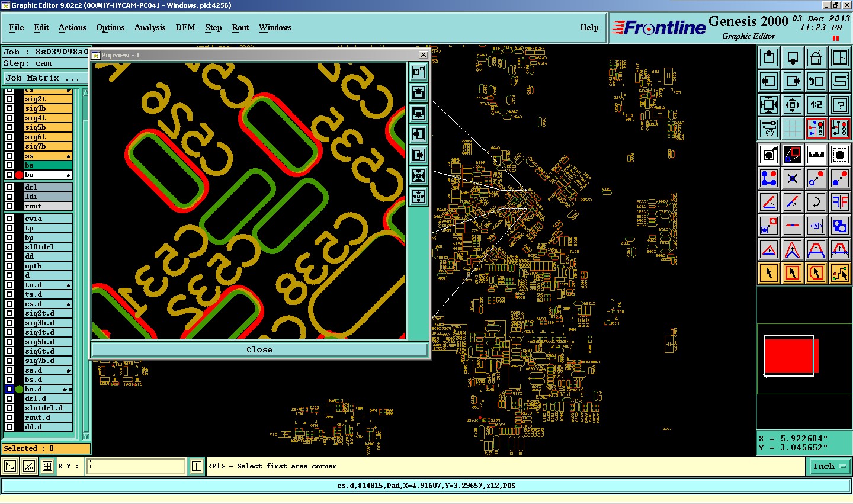Click the Home view icon
This screenshot has width=853, height=504.
pos(816,57)
